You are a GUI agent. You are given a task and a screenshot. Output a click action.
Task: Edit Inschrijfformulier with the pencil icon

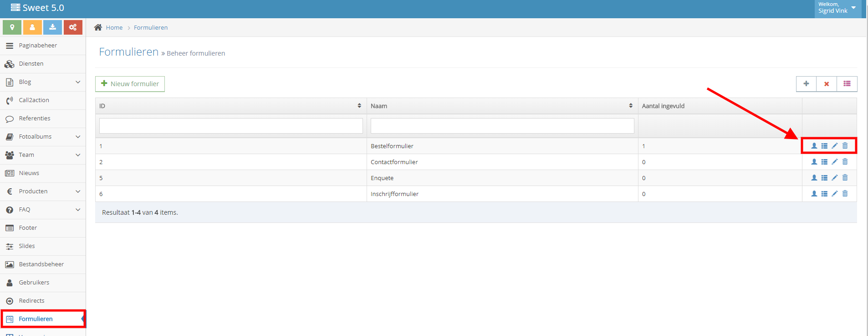pos(835,194)
